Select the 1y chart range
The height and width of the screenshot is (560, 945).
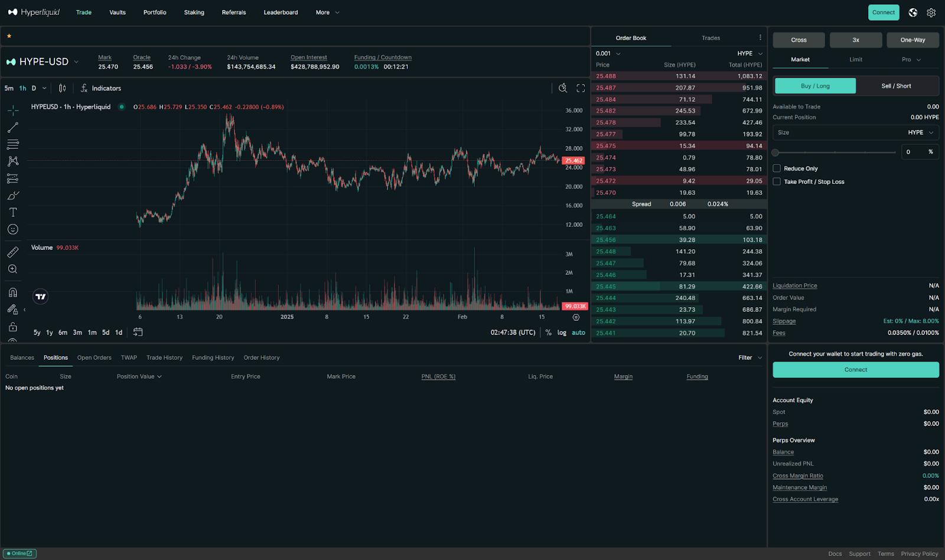(x=50, y=333)
